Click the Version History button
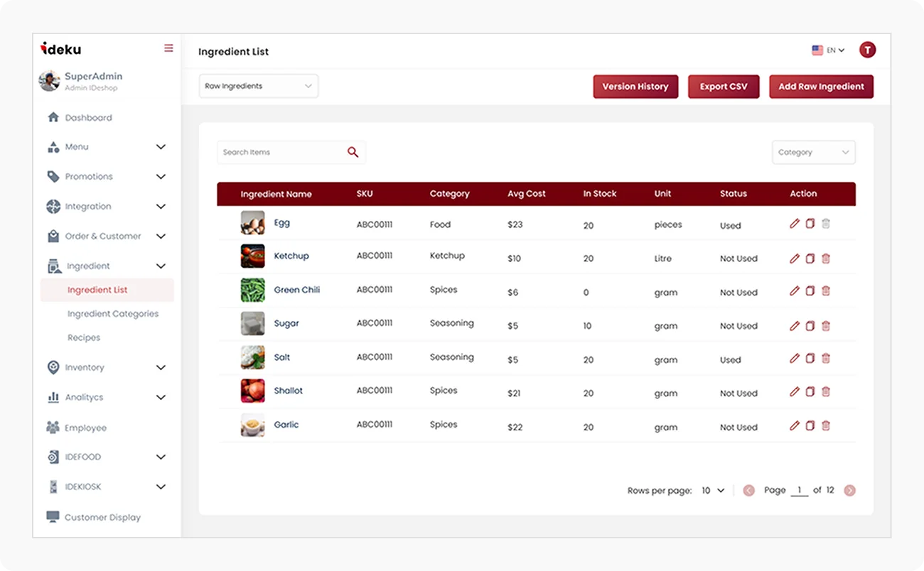 (635, 87)
